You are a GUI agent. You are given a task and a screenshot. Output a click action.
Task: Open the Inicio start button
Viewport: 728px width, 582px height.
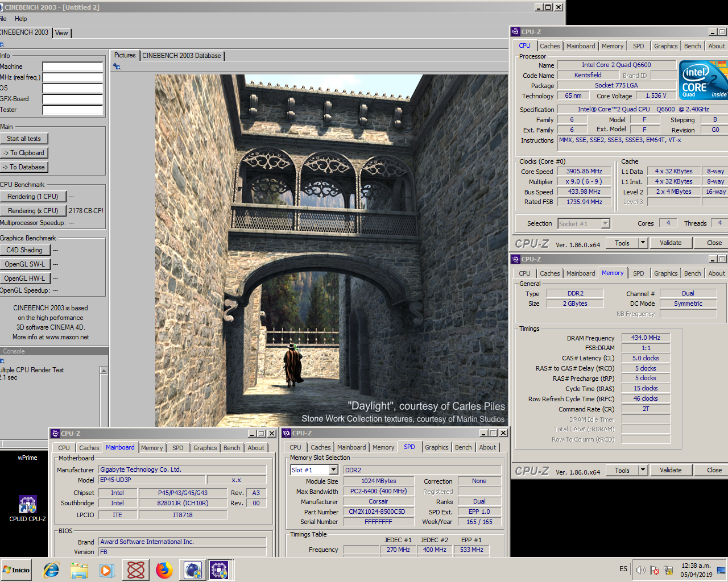16,570
